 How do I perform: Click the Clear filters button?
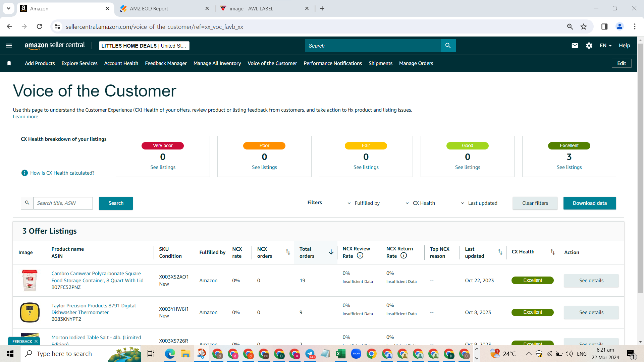[535, 203]
